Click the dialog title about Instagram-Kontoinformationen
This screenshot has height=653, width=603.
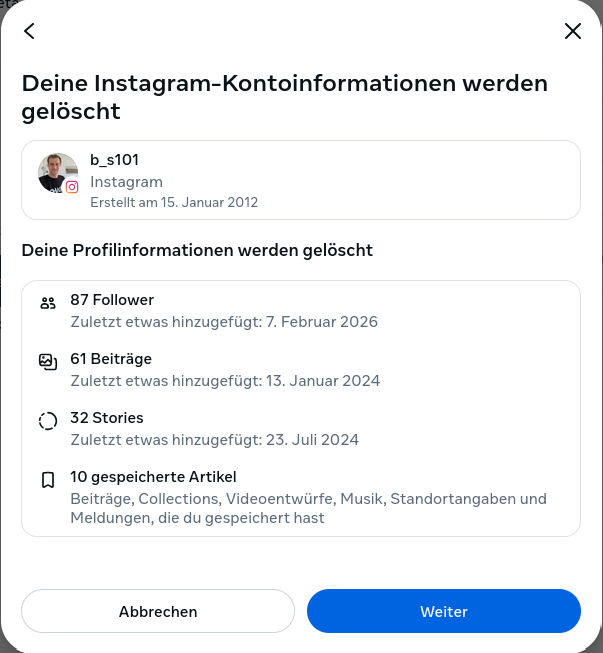(285, 97)
